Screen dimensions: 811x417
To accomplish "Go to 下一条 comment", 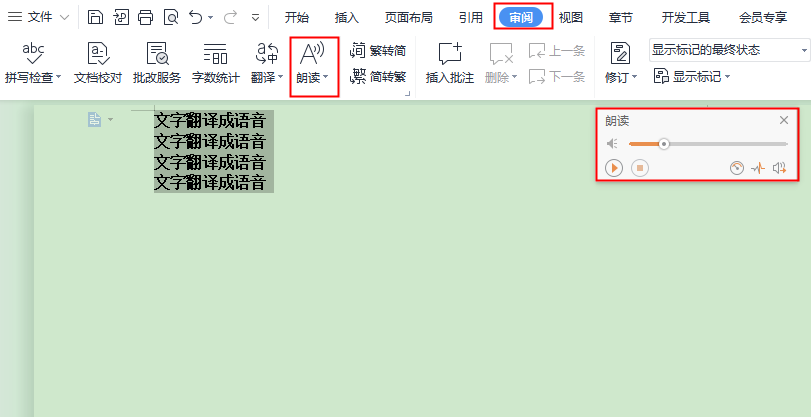I will pos(557,77).
